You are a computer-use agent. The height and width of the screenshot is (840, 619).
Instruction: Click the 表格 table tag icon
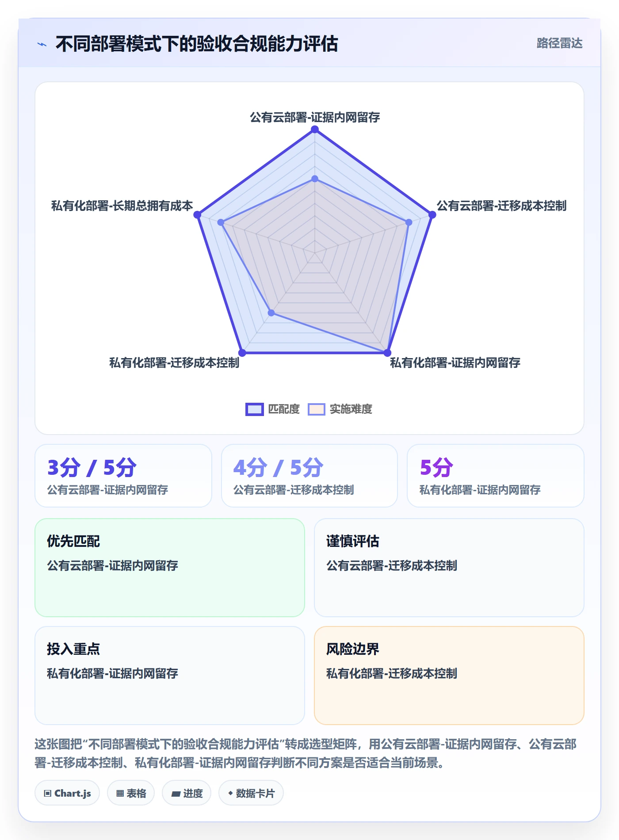pos(120,793)
